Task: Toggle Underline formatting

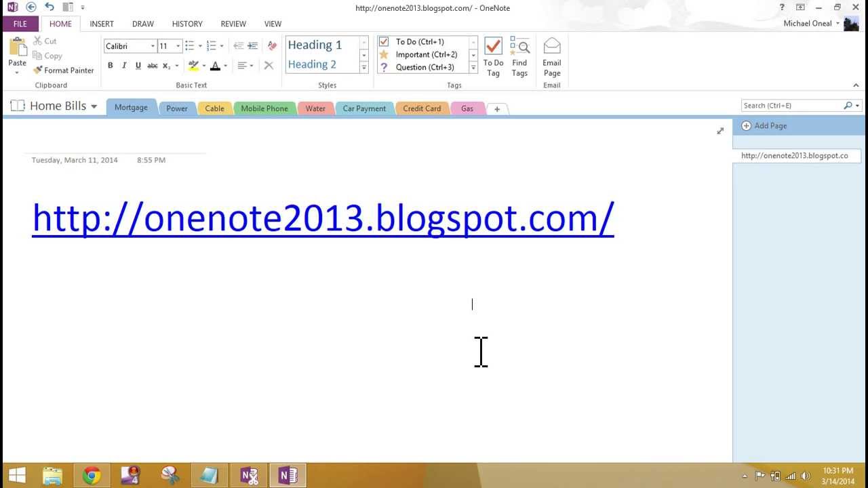Action: click(138, 66)
